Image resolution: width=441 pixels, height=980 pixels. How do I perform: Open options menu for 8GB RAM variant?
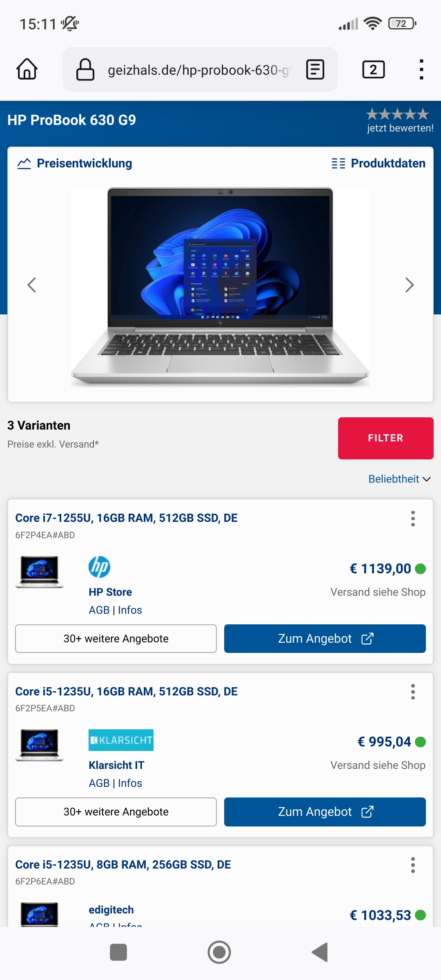pos(413,865)
